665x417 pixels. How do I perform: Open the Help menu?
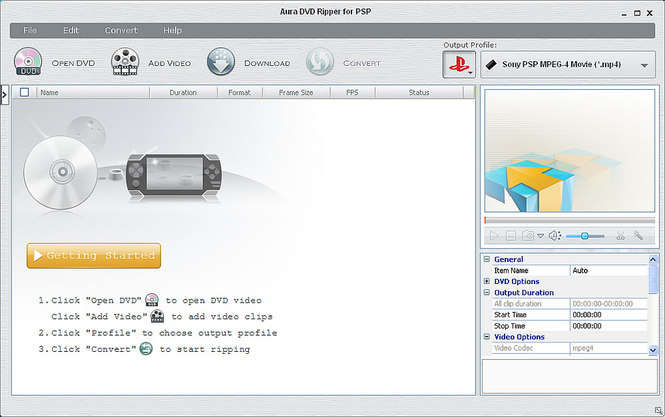coord(173,31)
